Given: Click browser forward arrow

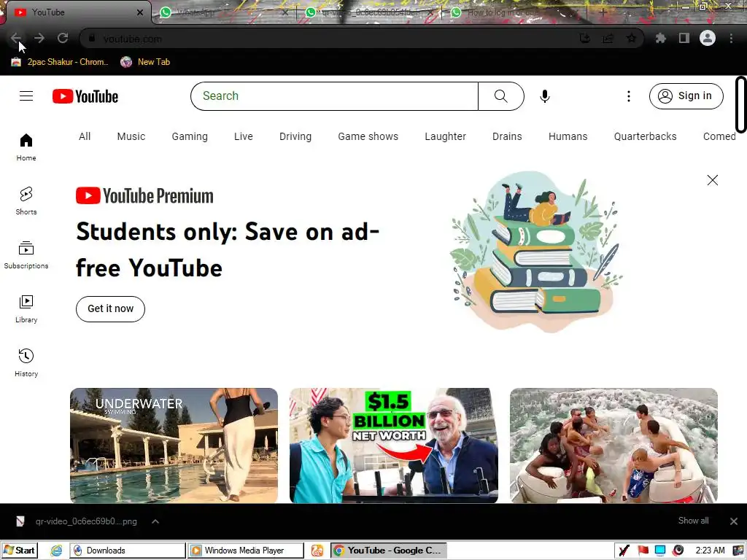Looking at the screenshot, I should [x=39, y=38].
